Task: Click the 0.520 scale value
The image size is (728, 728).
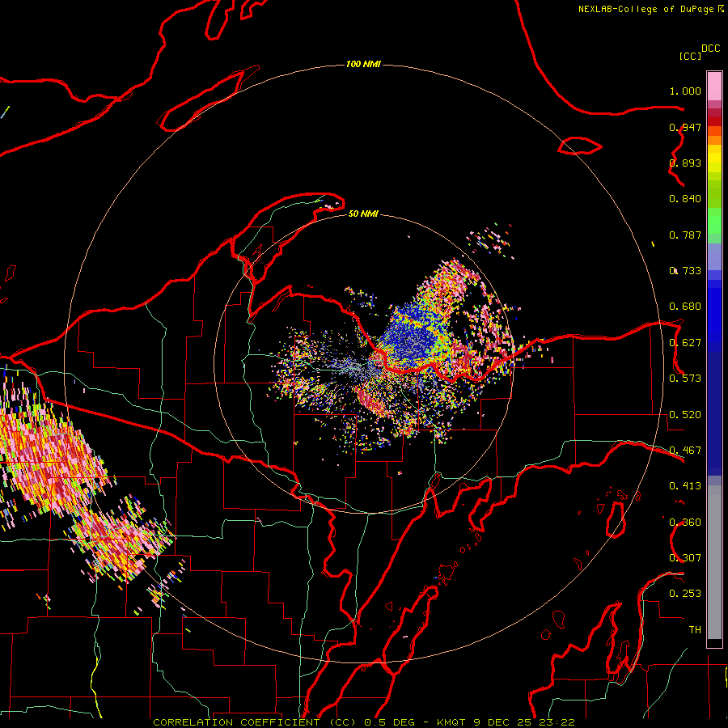Action: coord(685,415)
